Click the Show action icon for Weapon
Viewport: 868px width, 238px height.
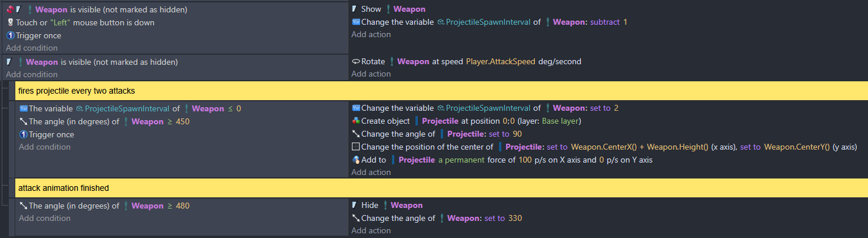pyautogui.click(x=354, y=9)
